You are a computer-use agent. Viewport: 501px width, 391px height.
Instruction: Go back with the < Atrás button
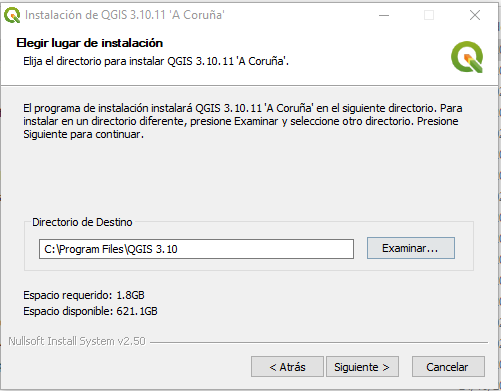click(287, 367)
